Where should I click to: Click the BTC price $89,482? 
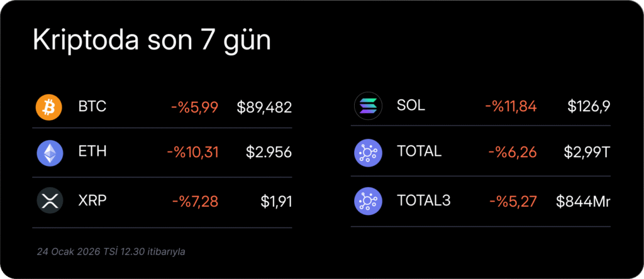tap(264, 107)
